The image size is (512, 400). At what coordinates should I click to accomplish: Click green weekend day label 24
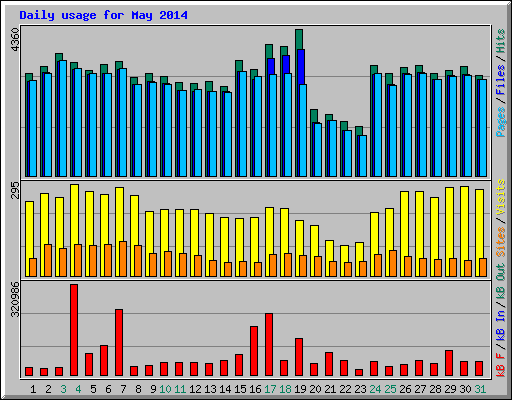[375, 389]
